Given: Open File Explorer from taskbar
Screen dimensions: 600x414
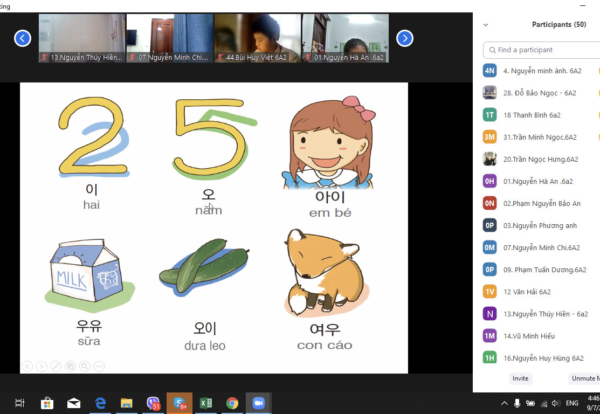Looking at the screenshot, I should click(x=127, y=403).
